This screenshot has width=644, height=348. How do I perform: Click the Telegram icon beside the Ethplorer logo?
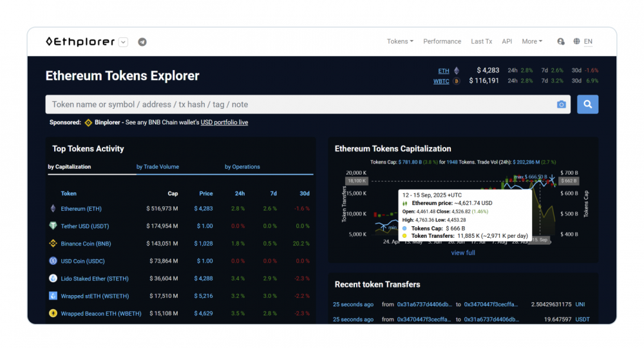coord(142,42)
